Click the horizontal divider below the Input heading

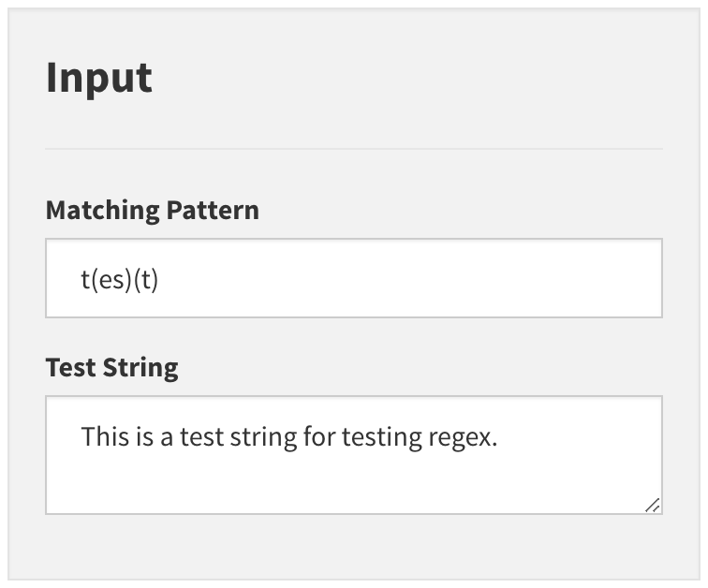(354, 149)
